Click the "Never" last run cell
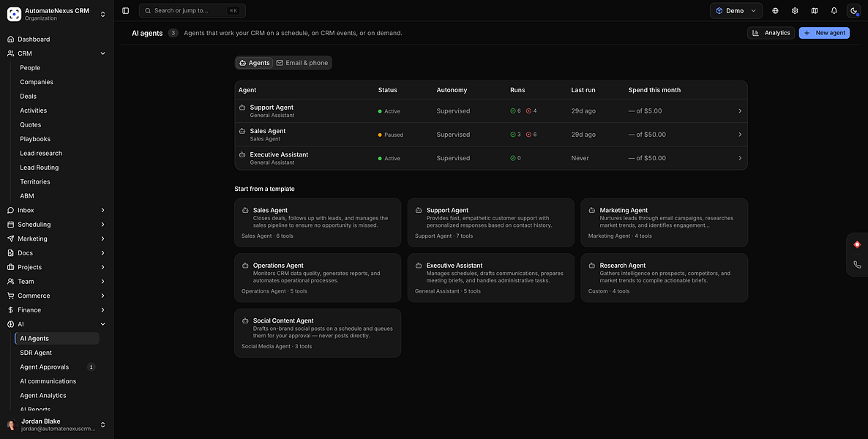The width and height of the screenshot is (868, 439). (x=580, y=158)
